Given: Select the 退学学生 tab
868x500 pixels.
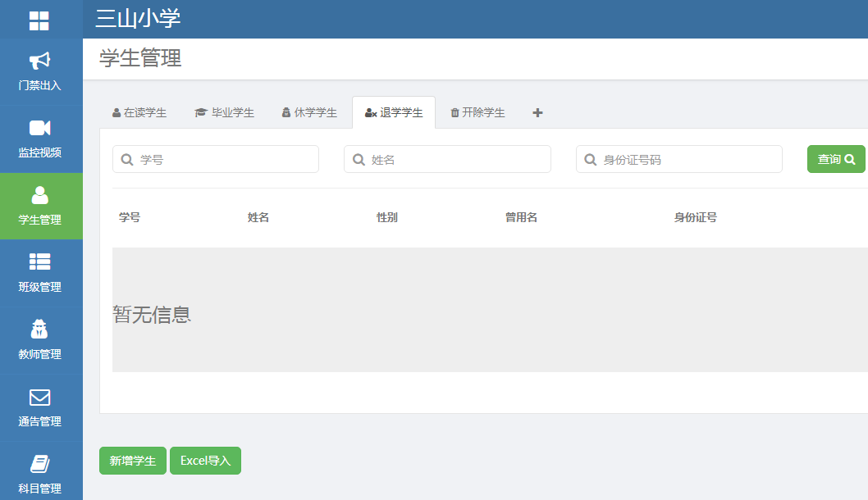Looking at the screenshot, I should click(x=394, y=113).
